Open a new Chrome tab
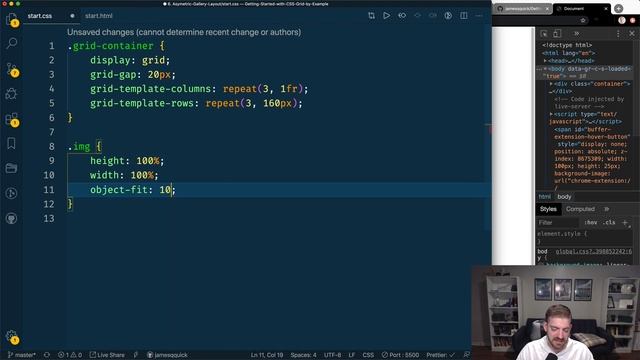640x360 pixels. (x=618, y=8)
